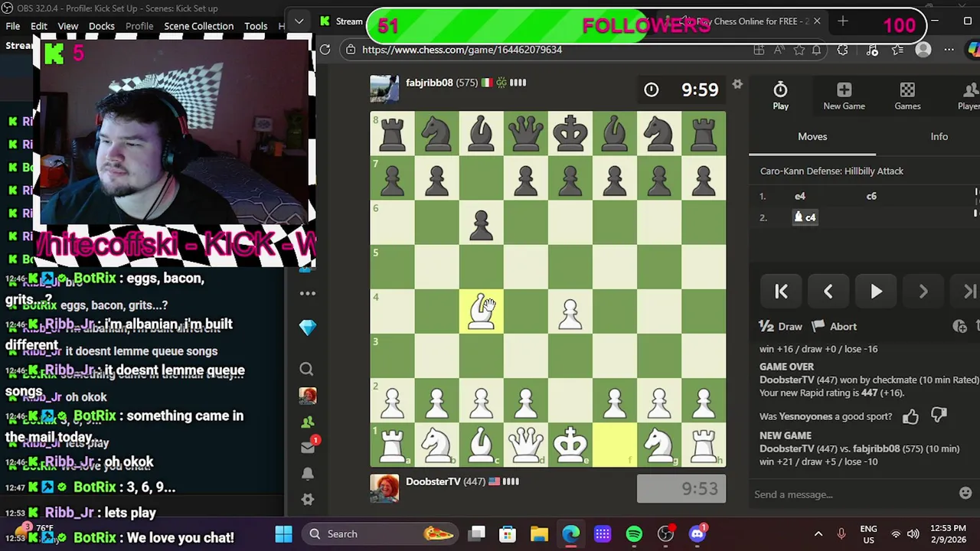Open board settings gear beside the clock
This screenshot has width=980, height=551.
pos(737,85)
